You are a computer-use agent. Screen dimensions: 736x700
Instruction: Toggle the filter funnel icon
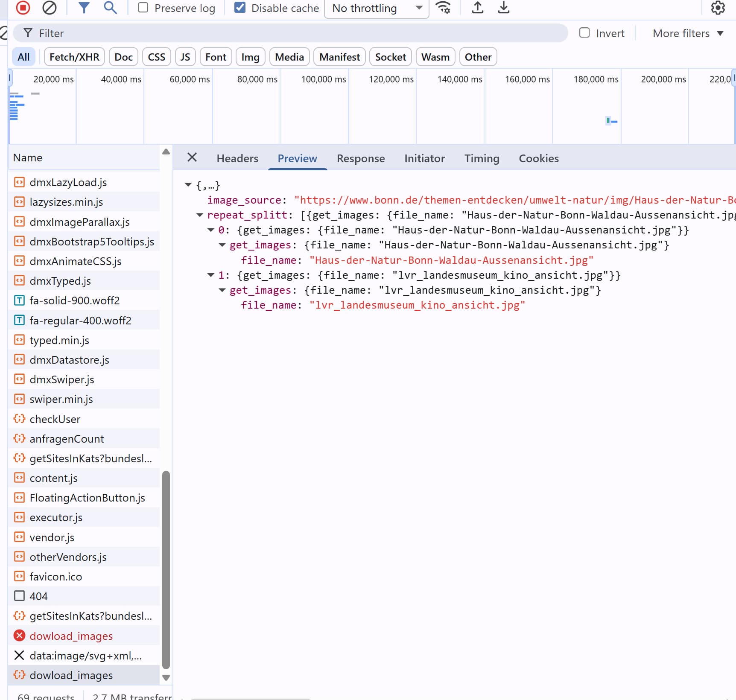coord(84,8)
